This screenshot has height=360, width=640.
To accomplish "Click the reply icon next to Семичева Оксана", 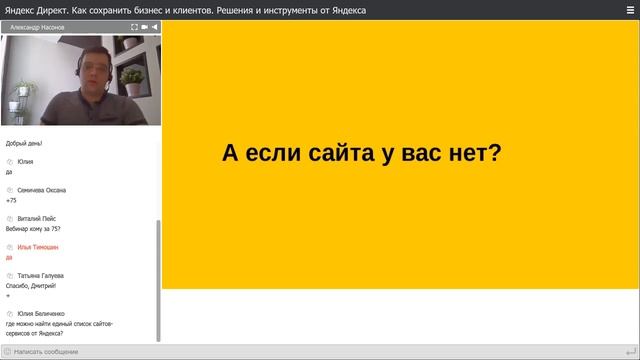I will pos(10,190).
